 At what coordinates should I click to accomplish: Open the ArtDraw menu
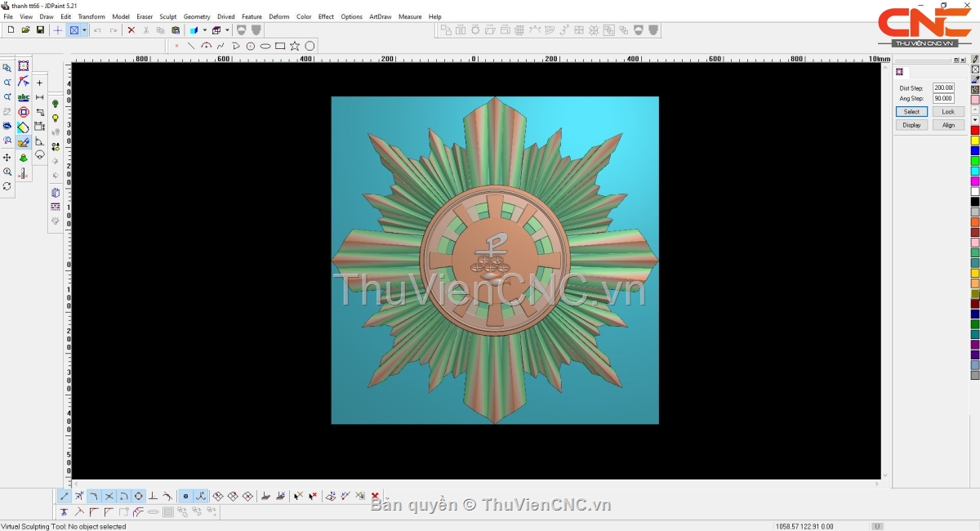tap(380, 16)
